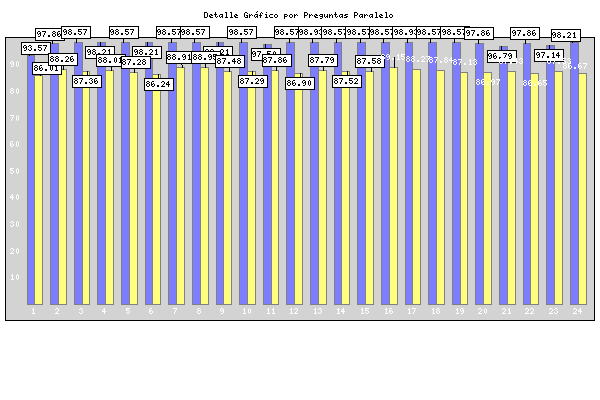Select the blue bar for question 12
Viewport: 600px width, 400px height.
(290, 173)
